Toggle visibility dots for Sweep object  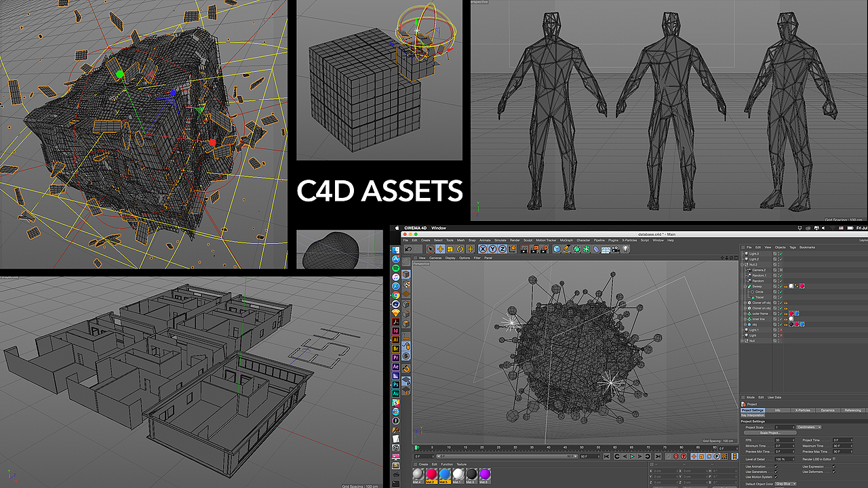[x=778, y=287]
